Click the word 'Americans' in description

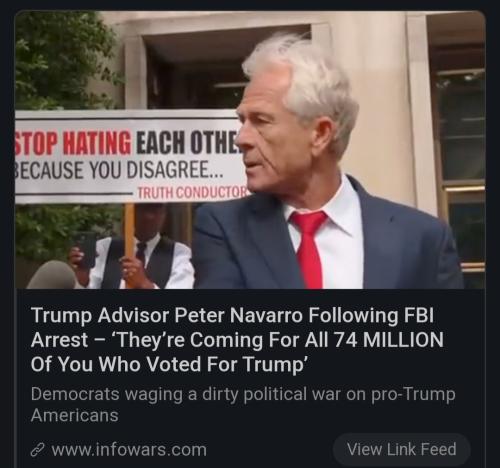75,416
